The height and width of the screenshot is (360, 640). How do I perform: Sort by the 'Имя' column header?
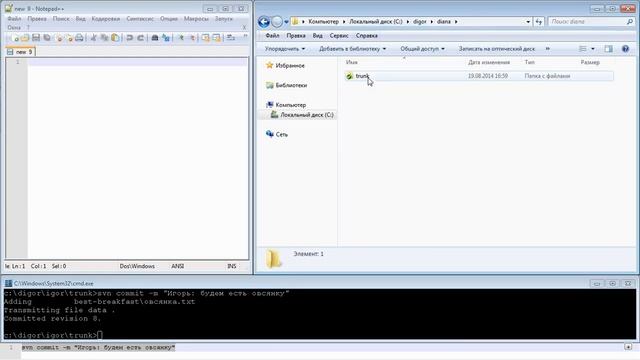point(351,62)
